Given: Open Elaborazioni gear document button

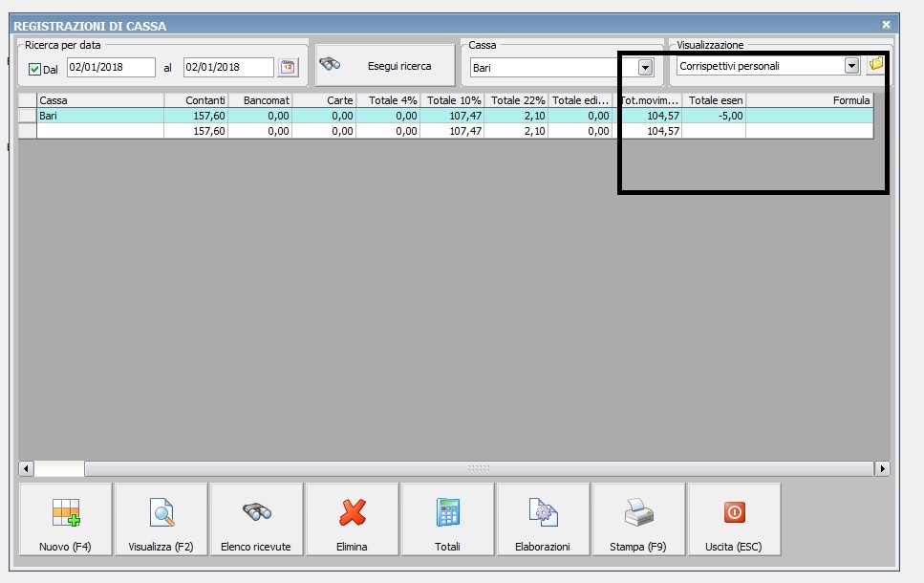Looking at the screenshot, I should pos(544,519).
